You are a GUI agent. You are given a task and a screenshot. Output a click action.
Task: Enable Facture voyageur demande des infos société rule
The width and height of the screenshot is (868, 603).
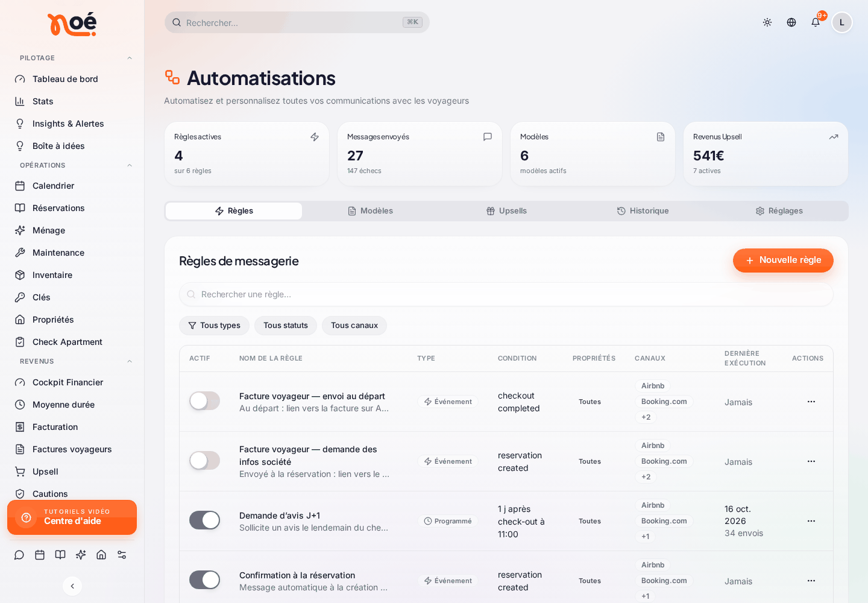(x=204, y=461)
